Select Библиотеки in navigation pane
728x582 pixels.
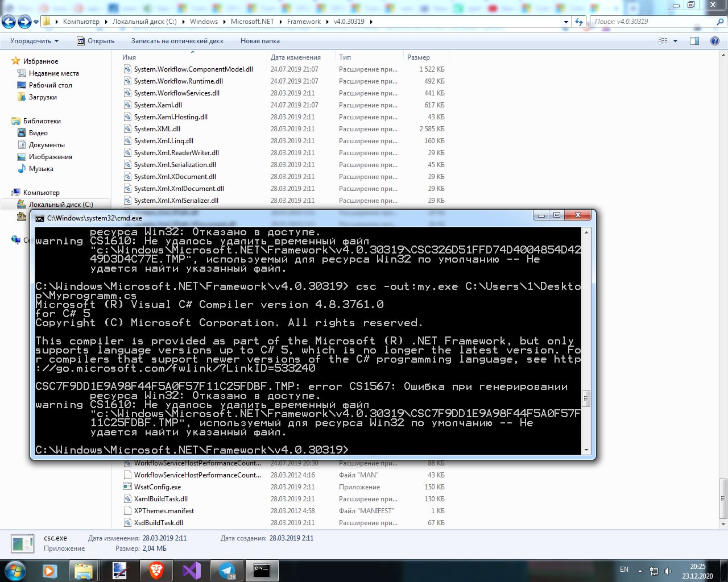(x=42, y=121)
